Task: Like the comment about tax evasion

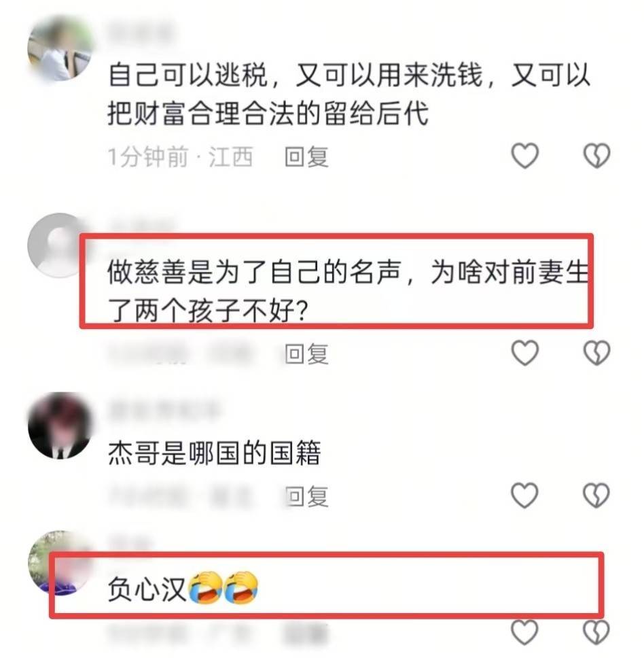Action: tap(525, 156)
